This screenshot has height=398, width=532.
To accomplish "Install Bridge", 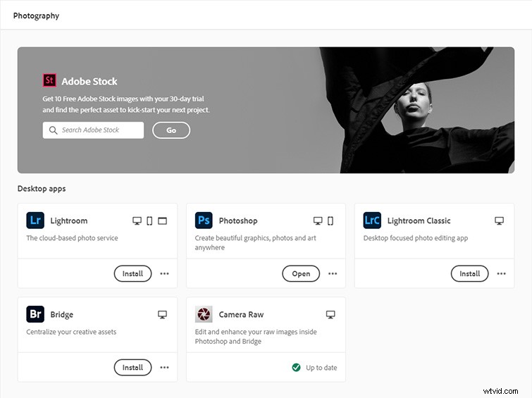I will pos(132,367).
